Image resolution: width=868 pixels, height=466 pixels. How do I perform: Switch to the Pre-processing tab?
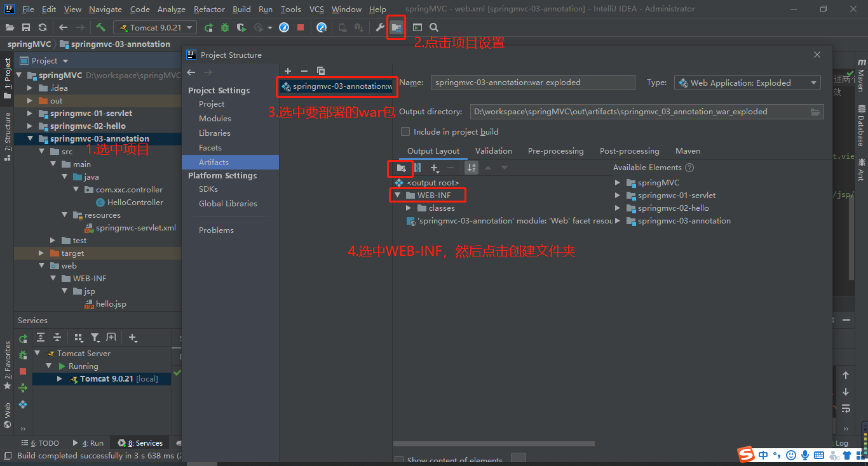coord(555,151)
